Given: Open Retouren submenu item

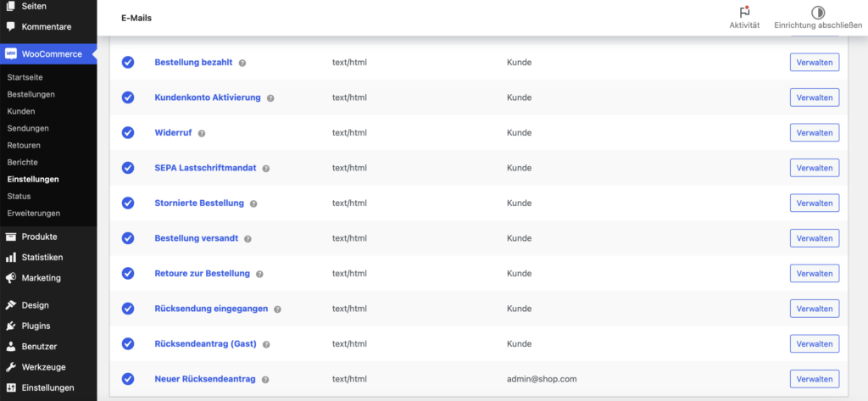Looking at the screenshot, I should pyautogui.click(x=24, y=145).
